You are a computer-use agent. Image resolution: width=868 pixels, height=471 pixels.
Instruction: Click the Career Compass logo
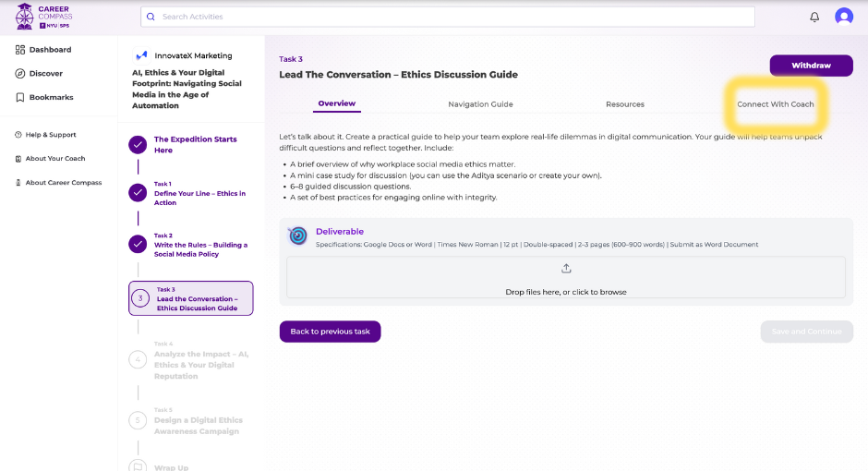pyautogui.click(x=43, y=17)
